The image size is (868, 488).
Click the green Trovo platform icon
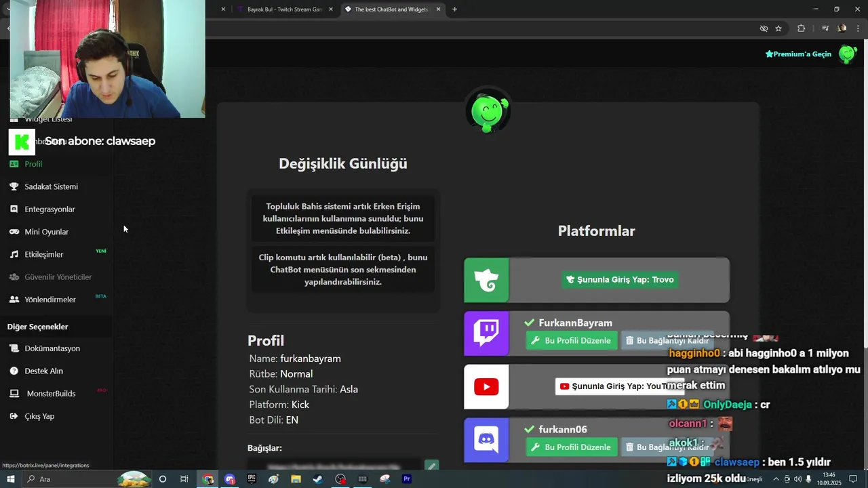click(x=486, y=280)
